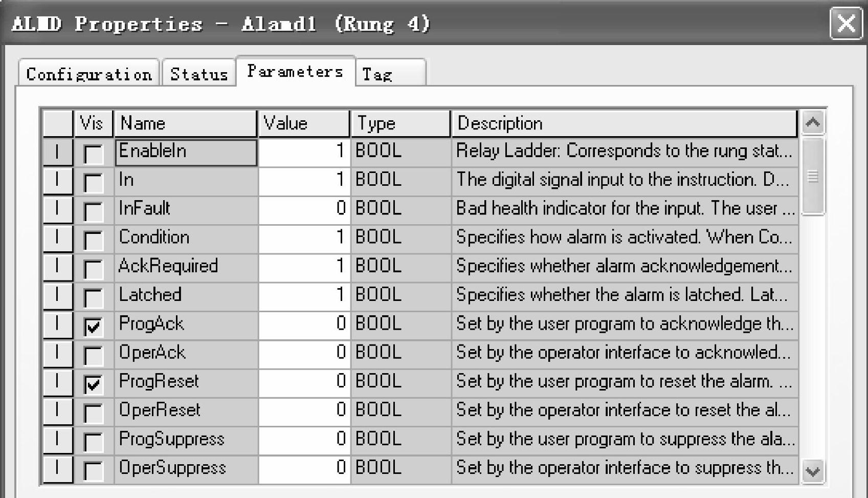Select the ProgSuppress name cell

185,439
